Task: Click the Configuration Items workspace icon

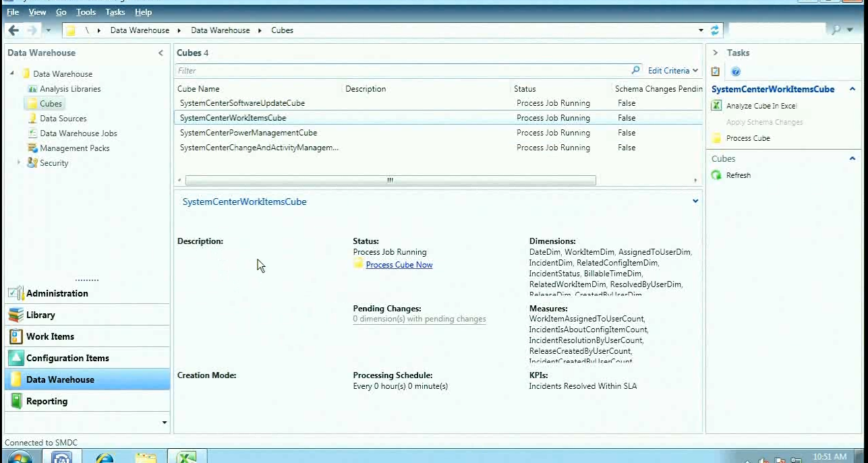Action: coord(16,358)
